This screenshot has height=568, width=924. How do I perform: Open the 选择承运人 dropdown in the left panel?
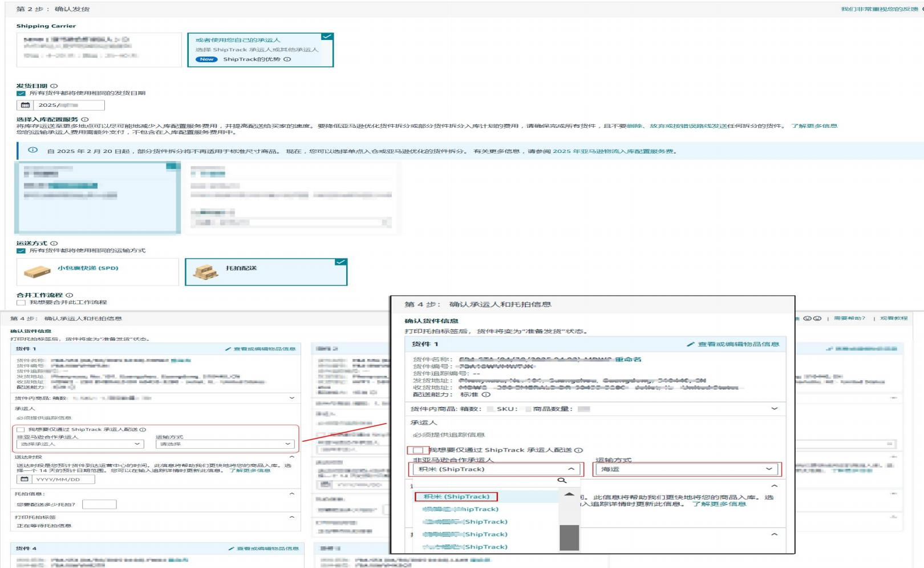(80, 444)
